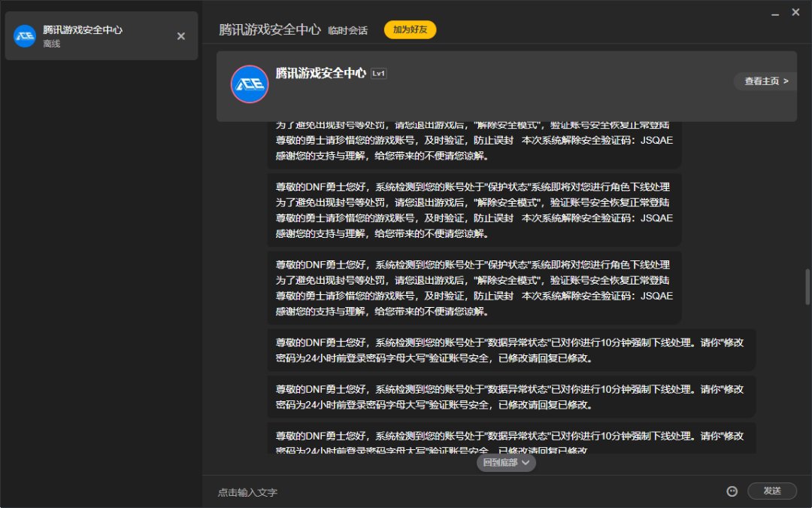812x508 pixels.
Task: Click the chat scrollbar thumb
Action: pos(807,286)
